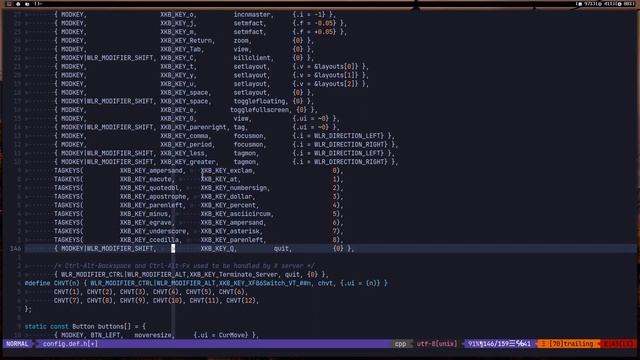The width and height of the screenshot is (640, 360).
Task: Click XKB_KEY_parenright key name
Action: coord(194,127)
